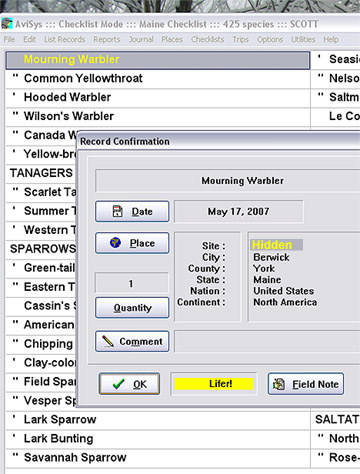Click the date field May 17, 2007
Viewport: 360px width, 474px height.
tap(239, 211)
